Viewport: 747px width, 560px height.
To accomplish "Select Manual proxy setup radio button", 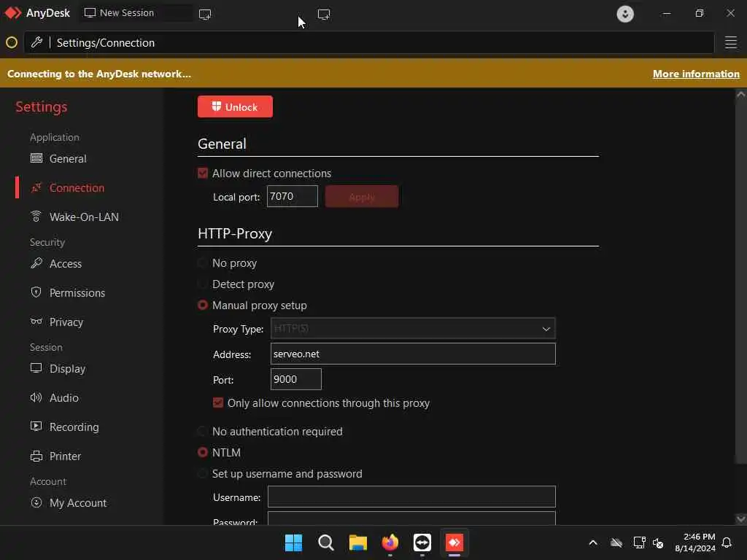I will [203, 306].
